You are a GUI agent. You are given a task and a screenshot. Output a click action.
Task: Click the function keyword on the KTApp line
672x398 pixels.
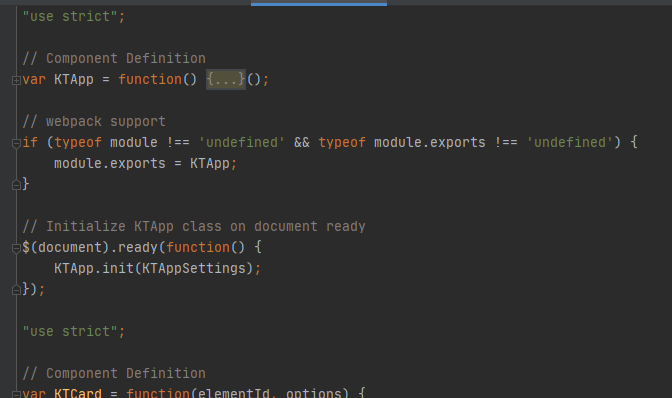pos(150,79)
